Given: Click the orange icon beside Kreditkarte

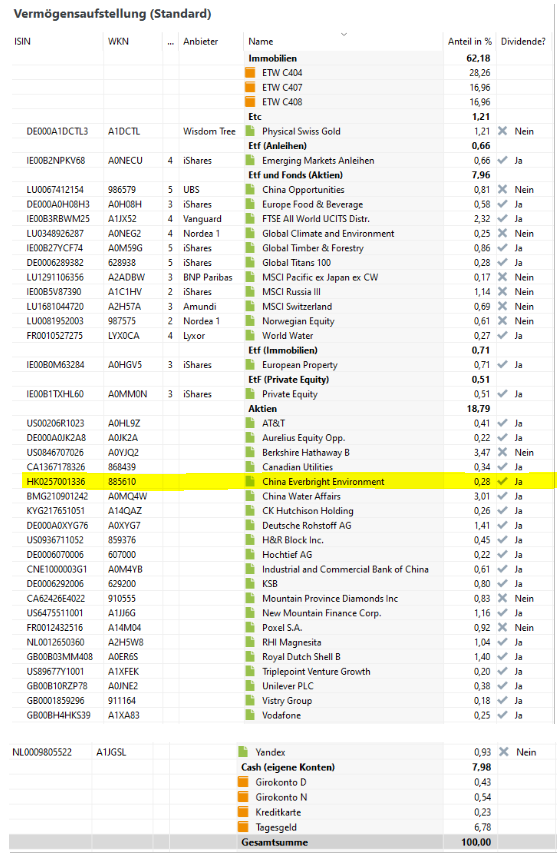Looking at the screenshot, I should coord(243,812).
